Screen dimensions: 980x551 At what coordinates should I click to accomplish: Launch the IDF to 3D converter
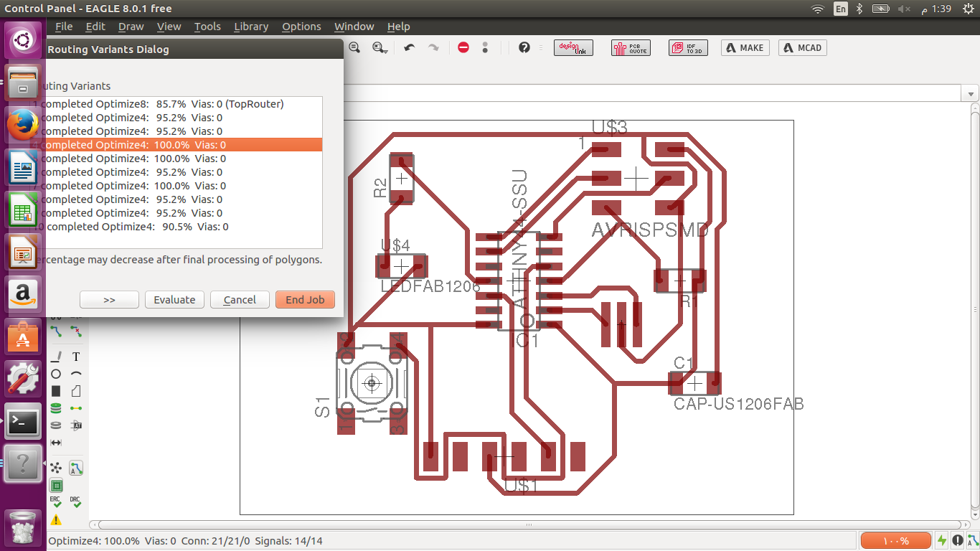(x=687, y=48)
